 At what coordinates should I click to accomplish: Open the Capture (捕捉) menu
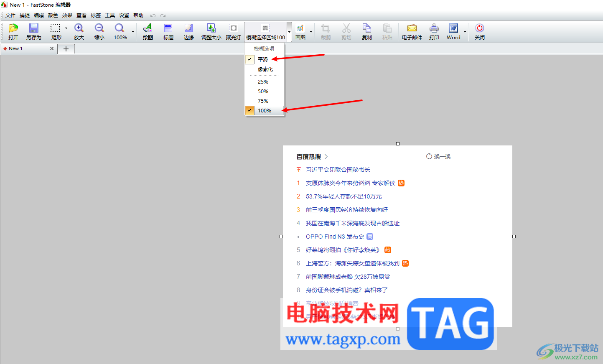25,15
